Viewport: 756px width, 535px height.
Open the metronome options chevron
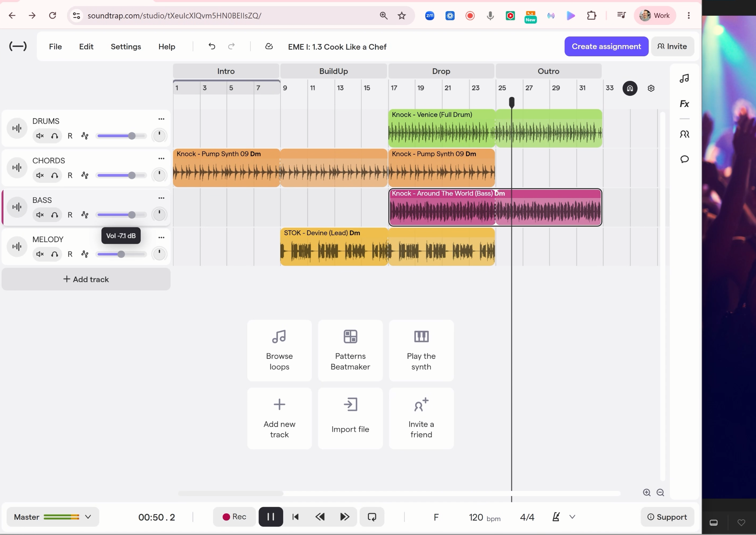pyautogui.click(x=572, y=517)
